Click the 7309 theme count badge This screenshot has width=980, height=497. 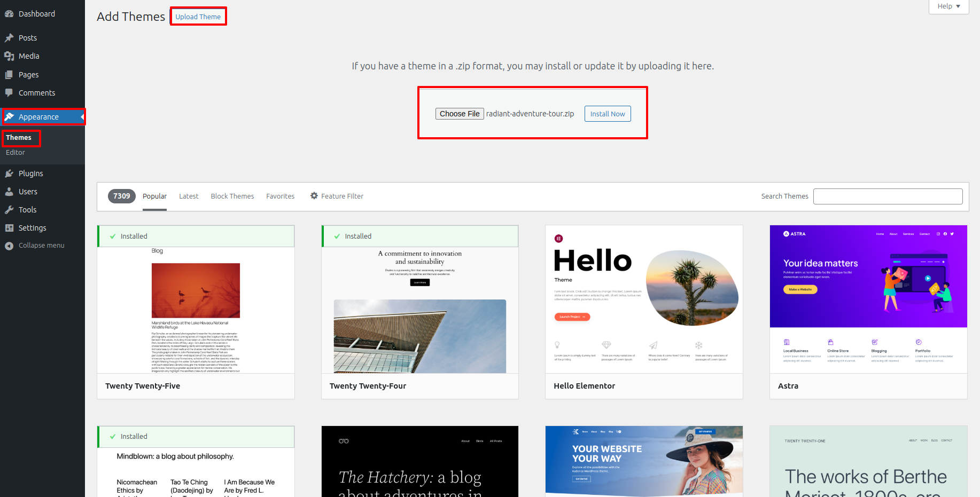pyautogui.click(x=122, y=196)
